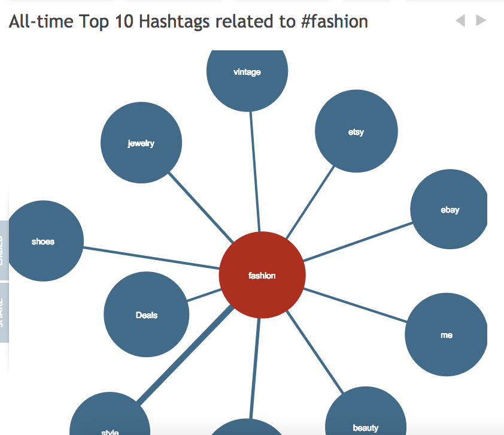This screenshot has width=504, height=435.
Task: Select the style hashtag bubble
Action: tap(110, 414)
